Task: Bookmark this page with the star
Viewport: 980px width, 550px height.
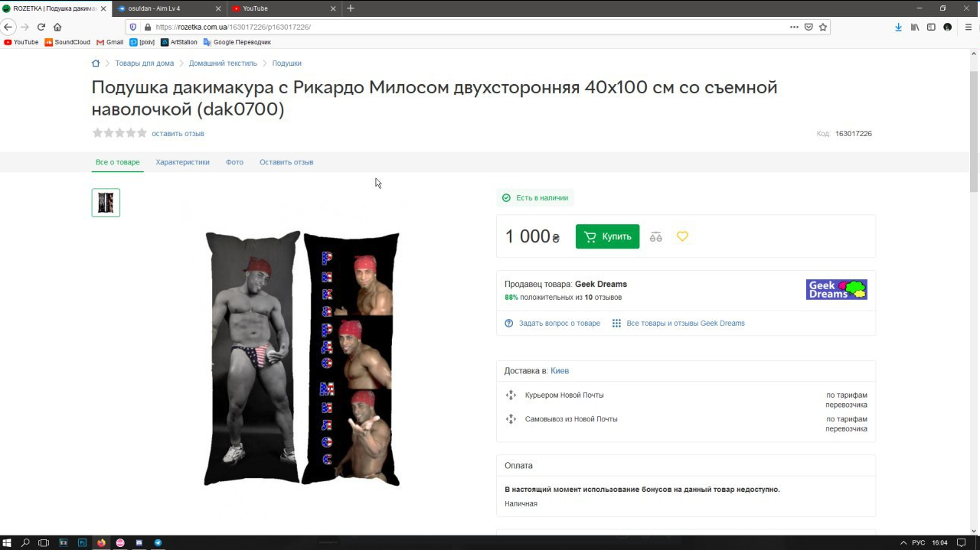Action: 823,27
